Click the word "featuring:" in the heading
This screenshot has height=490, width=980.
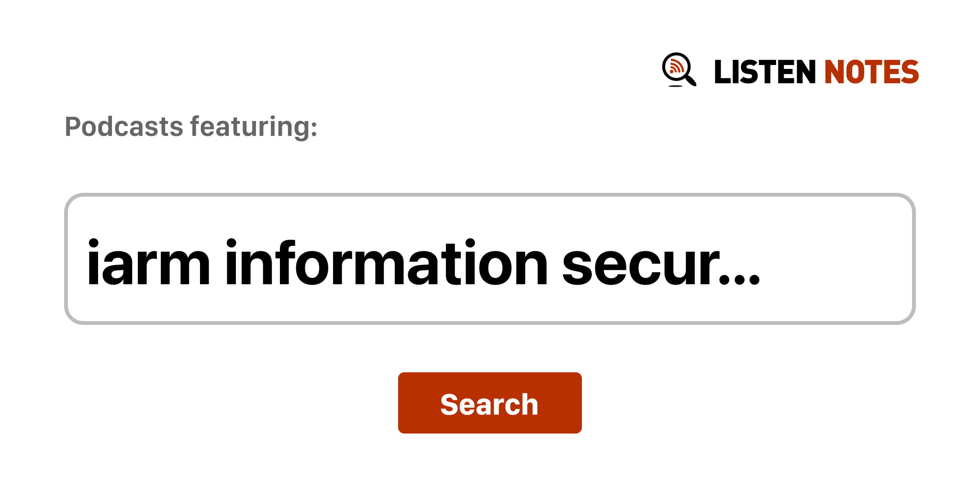pyautogui.click(x=254, y=127)
